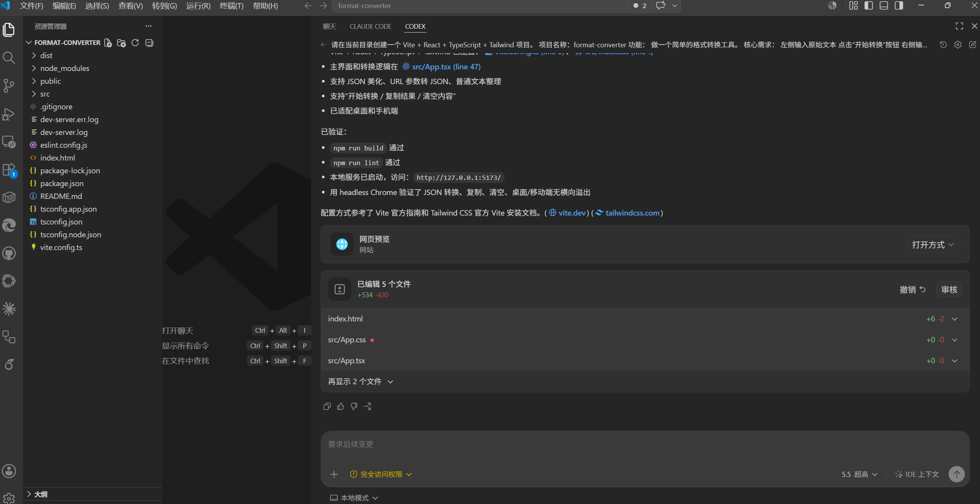The image size is (980, 504).
Task: Open eslint.config.js in explorer
Action: 92,145
